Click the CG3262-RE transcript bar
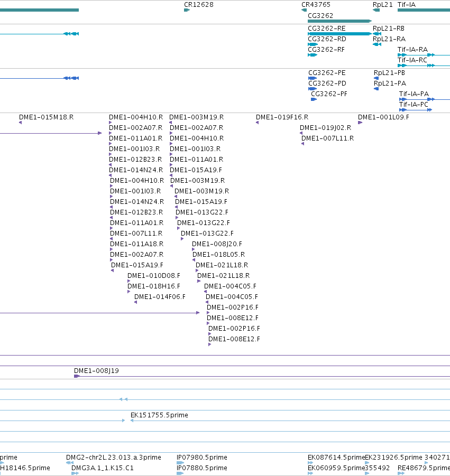 [339, 34]
